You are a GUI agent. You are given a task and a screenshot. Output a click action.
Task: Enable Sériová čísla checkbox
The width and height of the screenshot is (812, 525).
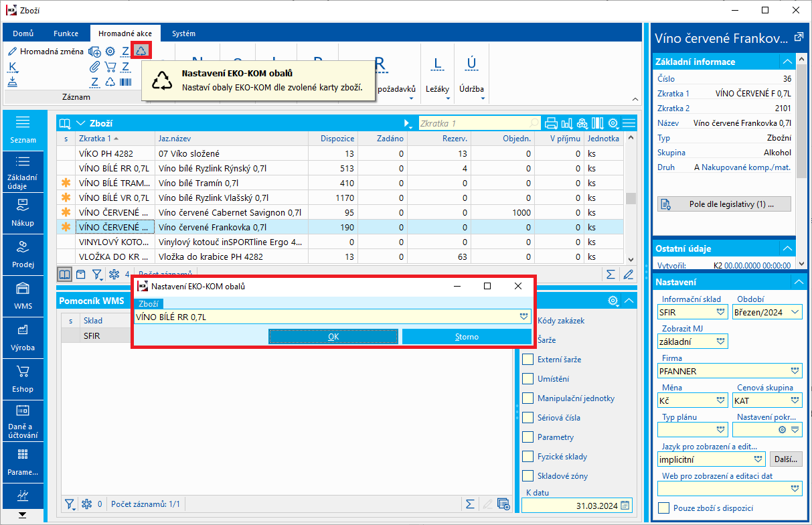527,418
